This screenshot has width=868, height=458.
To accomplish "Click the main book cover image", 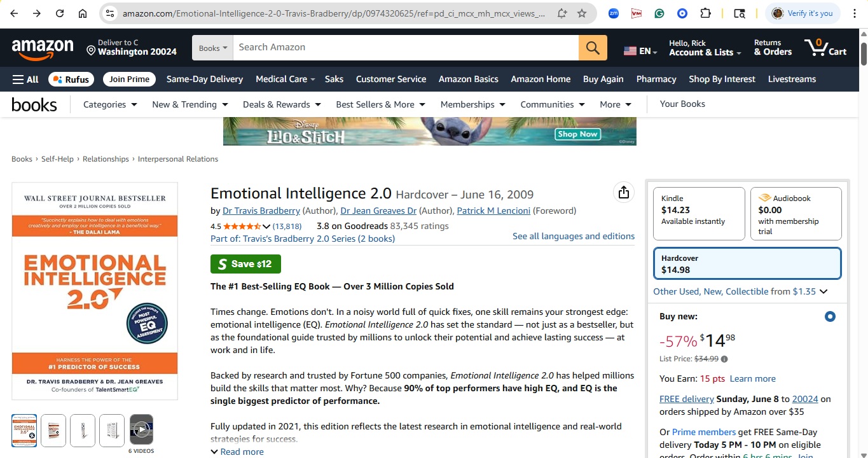I will 95,291.
